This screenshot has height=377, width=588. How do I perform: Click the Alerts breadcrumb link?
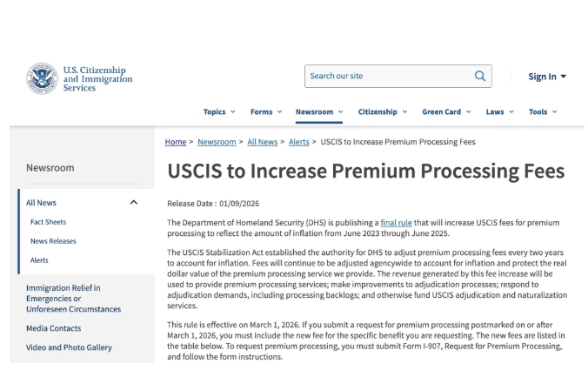298,142
